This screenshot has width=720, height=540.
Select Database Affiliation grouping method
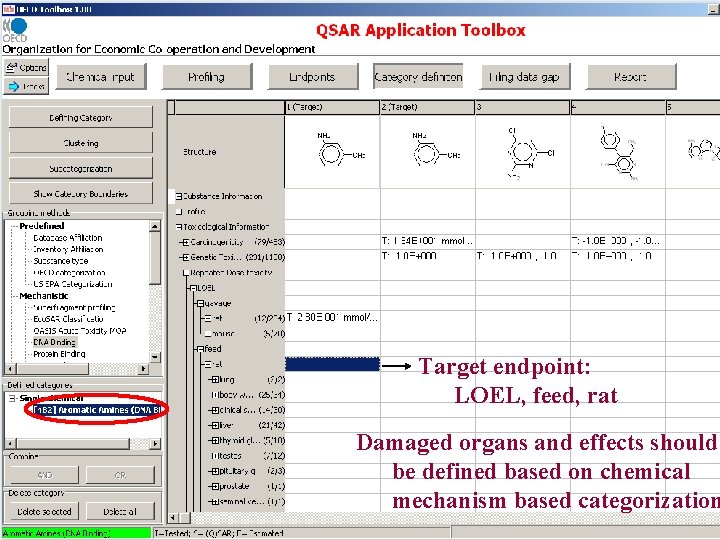click(68, 238)
